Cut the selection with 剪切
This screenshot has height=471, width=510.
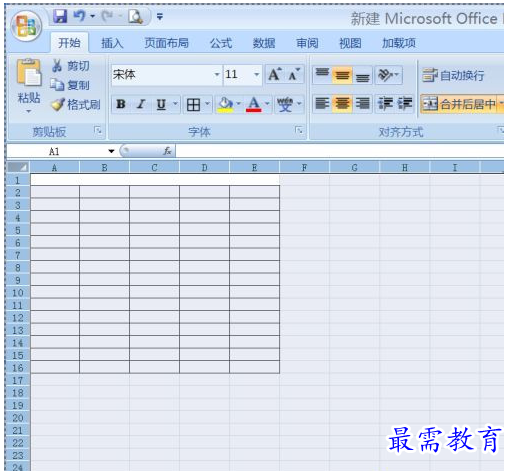71,66
